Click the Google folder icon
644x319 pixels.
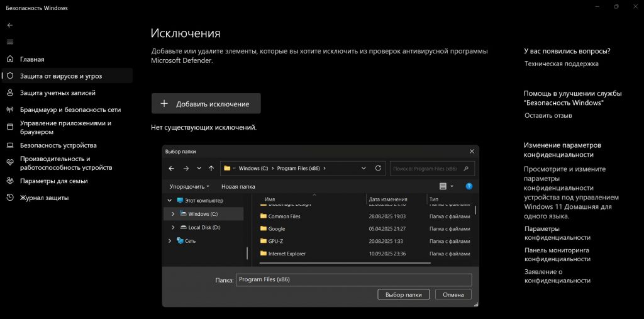264,228
